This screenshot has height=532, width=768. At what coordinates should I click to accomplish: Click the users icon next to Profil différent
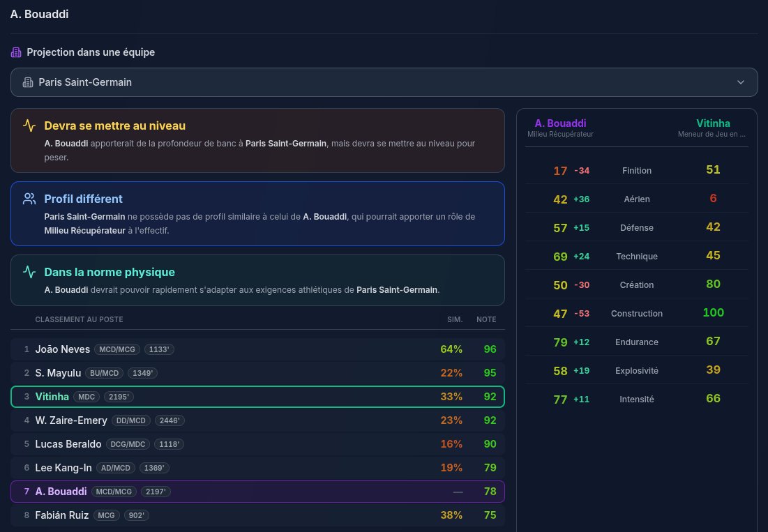(29, 198)
